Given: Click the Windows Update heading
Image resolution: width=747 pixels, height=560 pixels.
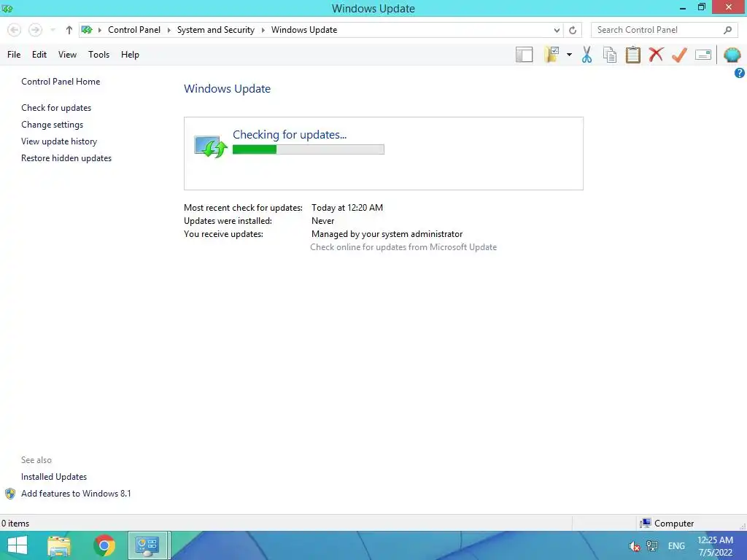Looking at the screenshot, I should pos(228,88).
